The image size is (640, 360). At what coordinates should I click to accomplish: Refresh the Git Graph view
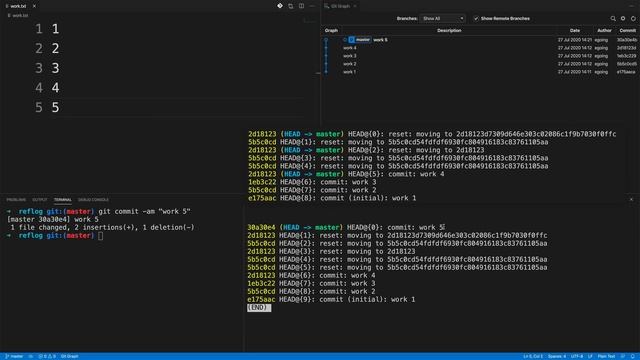[x=633, y=18]
